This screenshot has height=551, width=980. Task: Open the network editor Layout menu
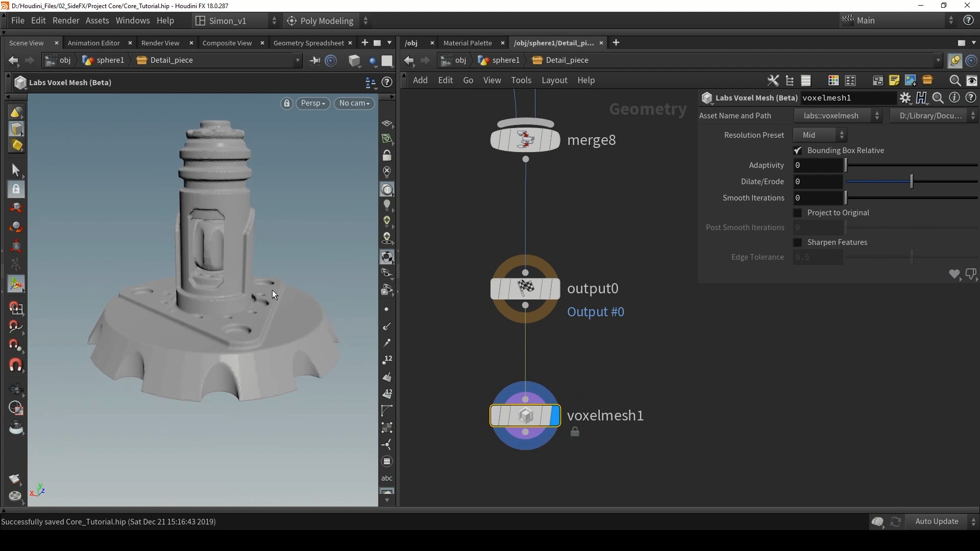[x=554, y=81]
